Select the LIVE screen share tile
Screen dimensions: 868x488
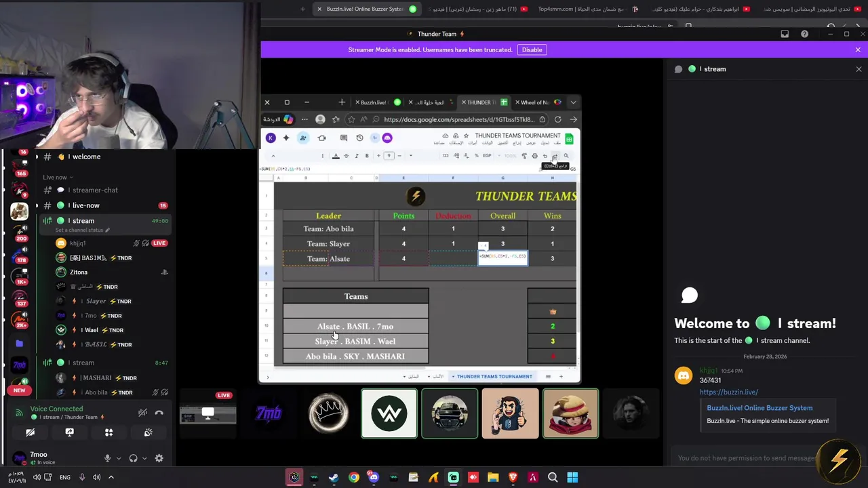point(208,413)
